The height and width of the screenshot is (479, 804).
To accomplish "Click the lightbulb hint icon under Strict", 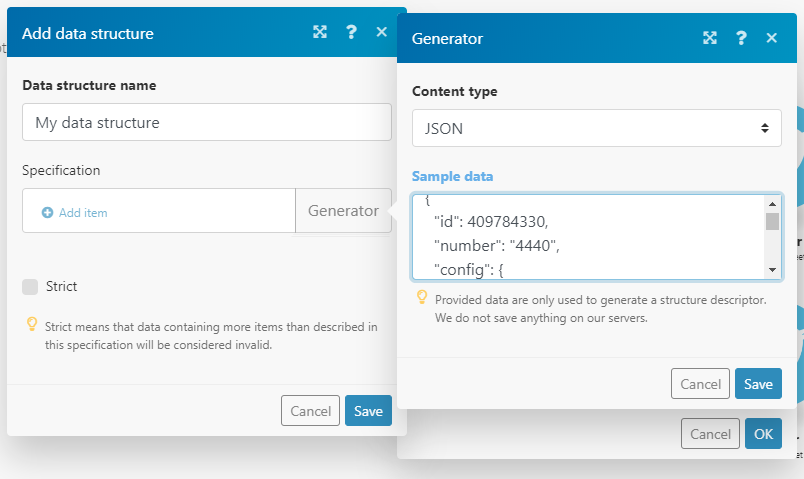I will tap(32, 324).
